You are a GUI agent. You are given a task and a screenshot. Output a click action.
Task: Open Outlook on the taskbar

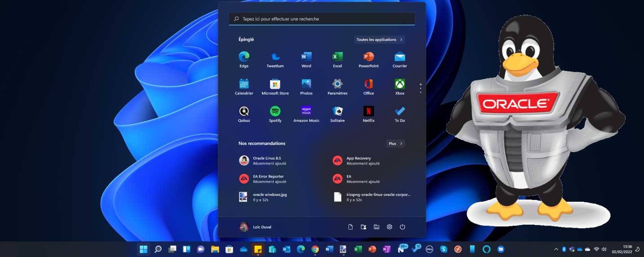pyautogui.click(x=287, y=249)
